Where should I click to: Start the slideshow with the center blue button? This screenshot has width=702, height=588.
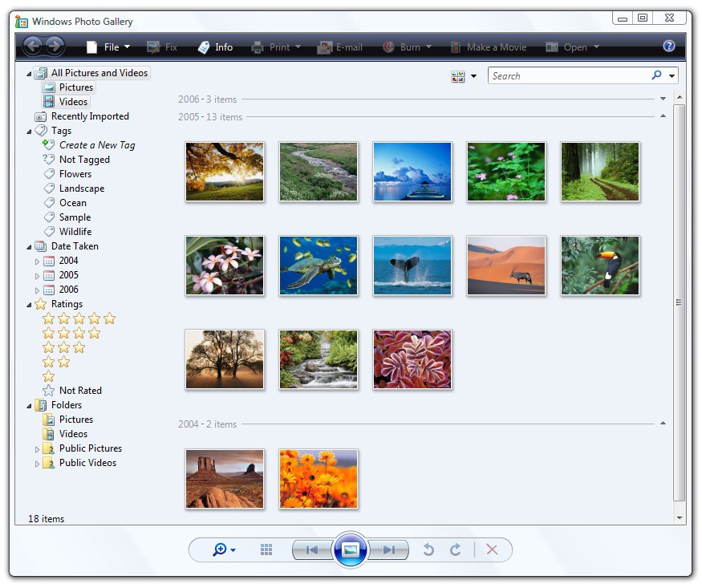point(350,549)
